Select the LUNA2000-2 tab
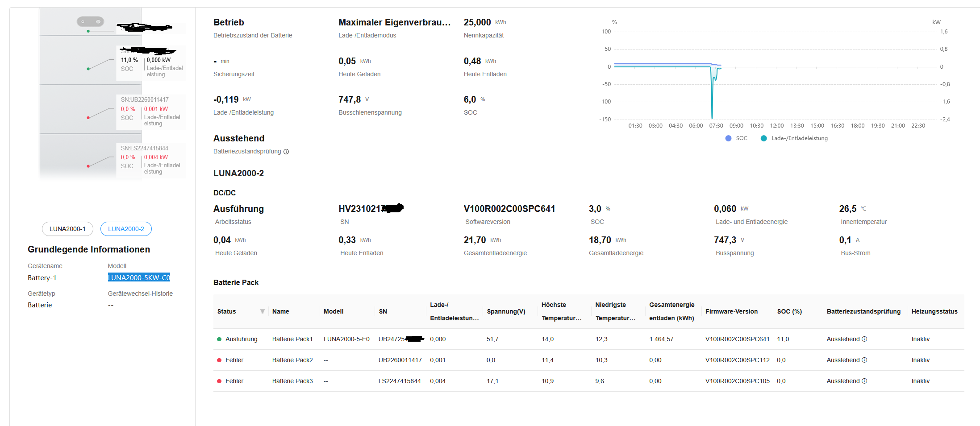 point(126,229)
